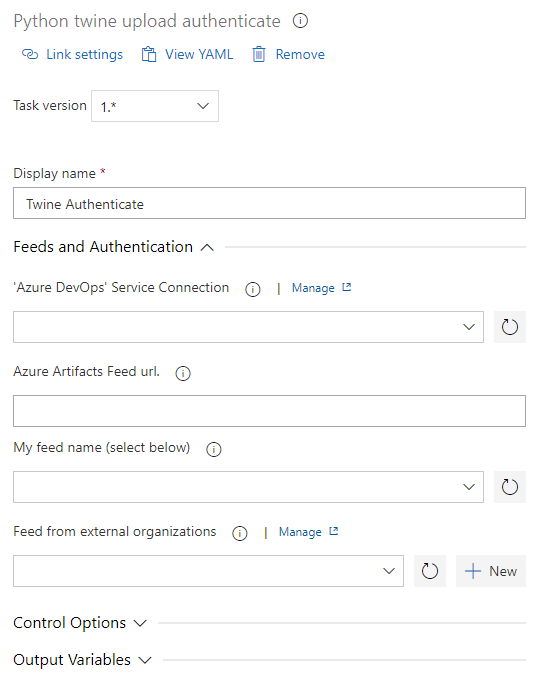Show info for 'Azure DevOps' Service Connection
Image resolution: width=537 pixels, height=675 pixels.
pyautogui.click(x=253, y=289)
